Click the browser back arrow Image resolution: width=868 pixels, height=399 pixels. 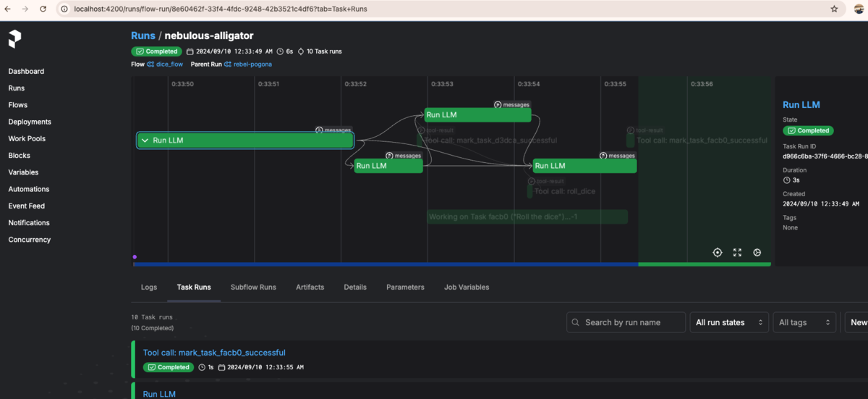pyautogui.click(x=9, y=9)
